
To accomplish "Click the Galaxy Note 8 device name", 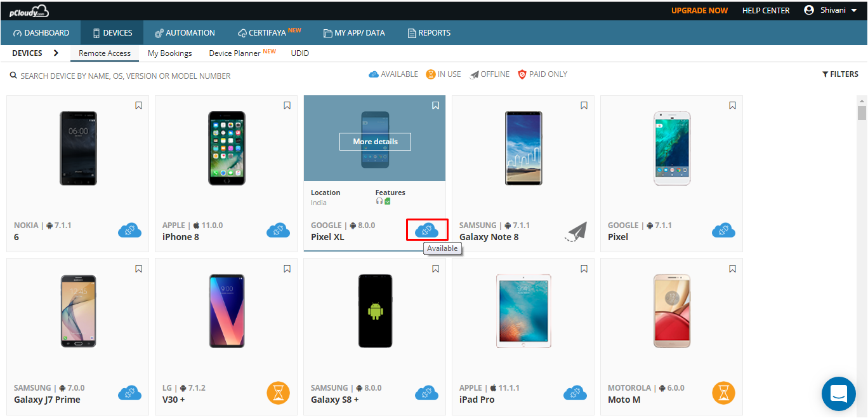I will [489, 237].
